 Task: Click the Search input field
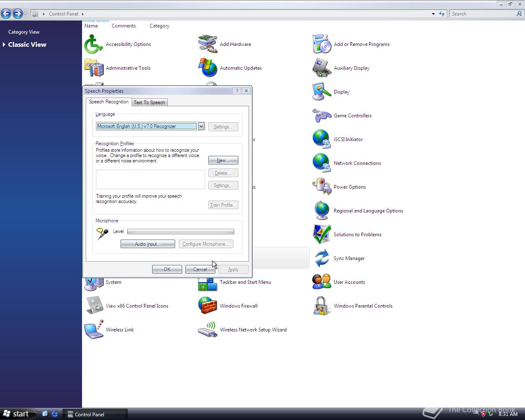click(x=483, y=14)
